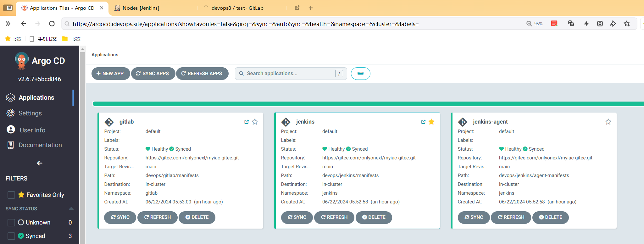The height and width of the screenshot is (244, 644).
Task: Sync the gitlab application
Action: click(120, 217)
